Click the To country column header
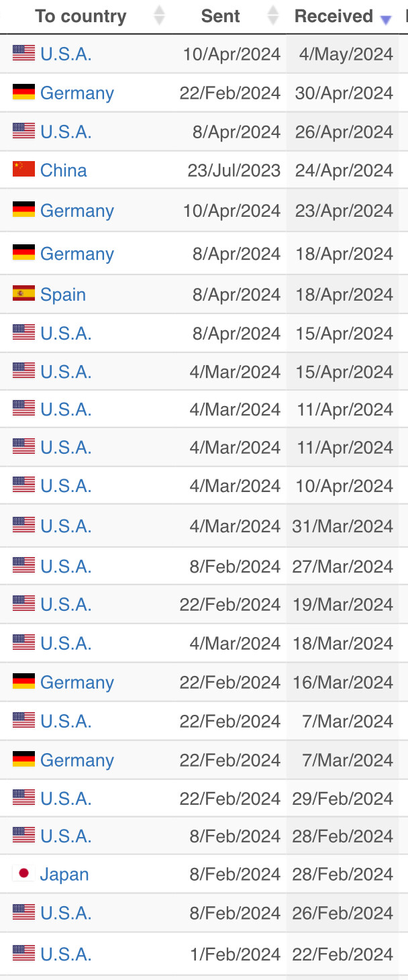Image resolution: width=408 pixels, height=980 pixels. pos(81,16)
